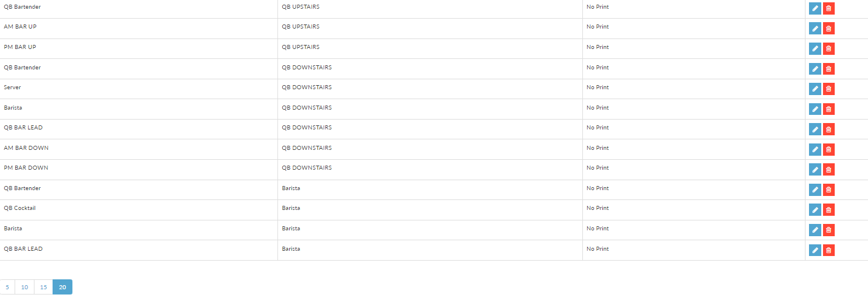Delete QB Bartender in QB UPSTAIRS
The image size is (868, 298).
[x=828, y=8]
